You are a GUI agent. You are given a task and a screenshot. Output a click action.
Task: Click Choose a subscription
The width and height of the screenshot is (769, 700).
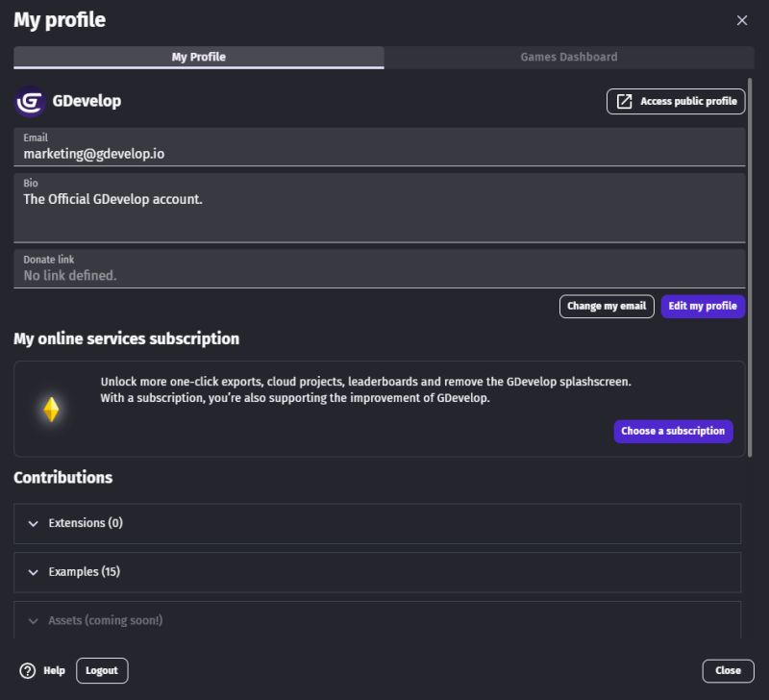click(x=673, y=431)
